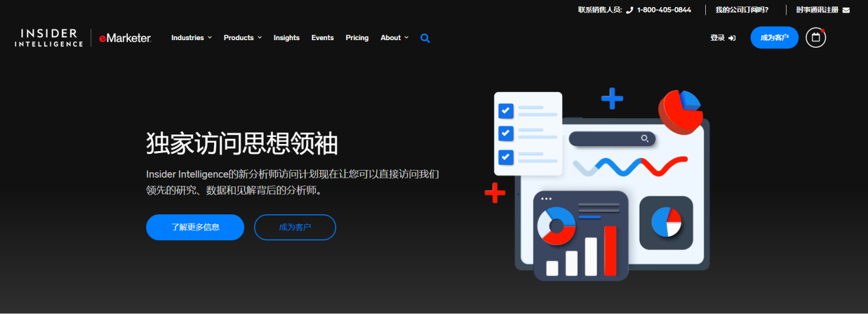
Task: Click the blue 成为客户 button in header
Action: point(774,38)
